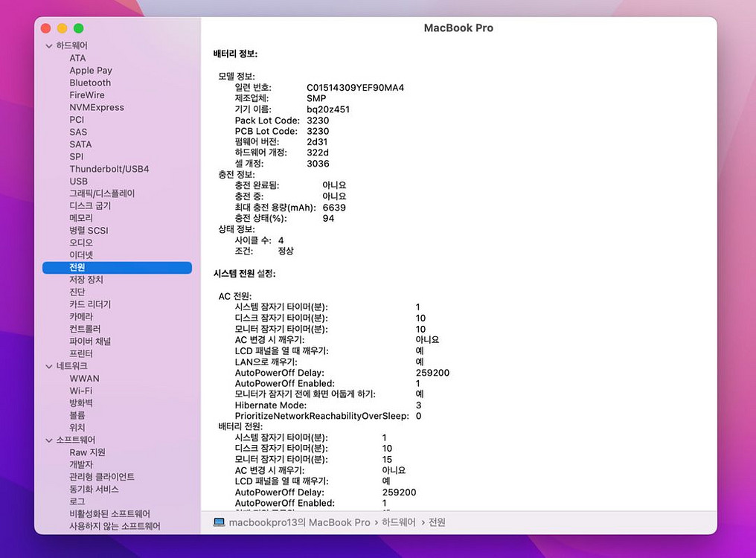756x558 pixels.
Task: Click macbookpro13의 MacBook Pro in path bar
Action: coord(299,522)
